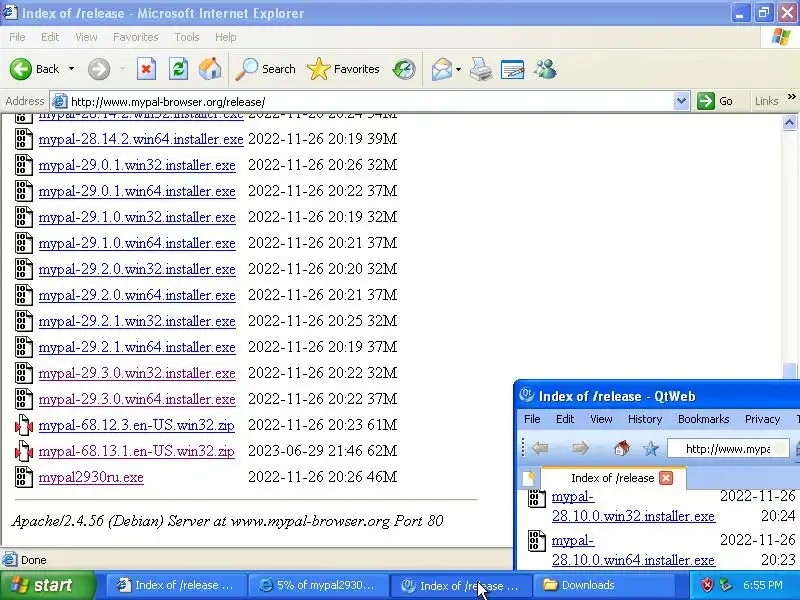
Task: Download mypal-28.14.2.win64.installer.exe
Action: [141, 139]
